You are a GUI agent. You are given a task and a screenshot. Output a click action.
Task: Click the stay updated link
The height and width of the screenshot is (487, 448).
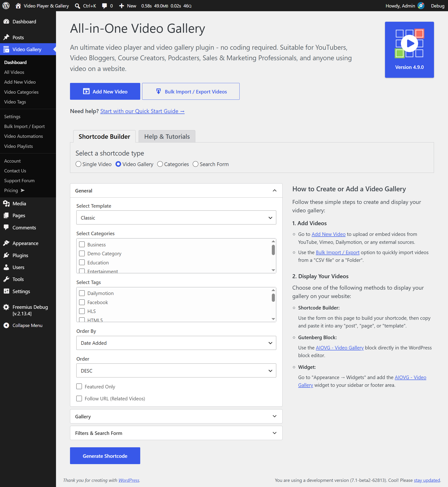click(x=427, y=480)
